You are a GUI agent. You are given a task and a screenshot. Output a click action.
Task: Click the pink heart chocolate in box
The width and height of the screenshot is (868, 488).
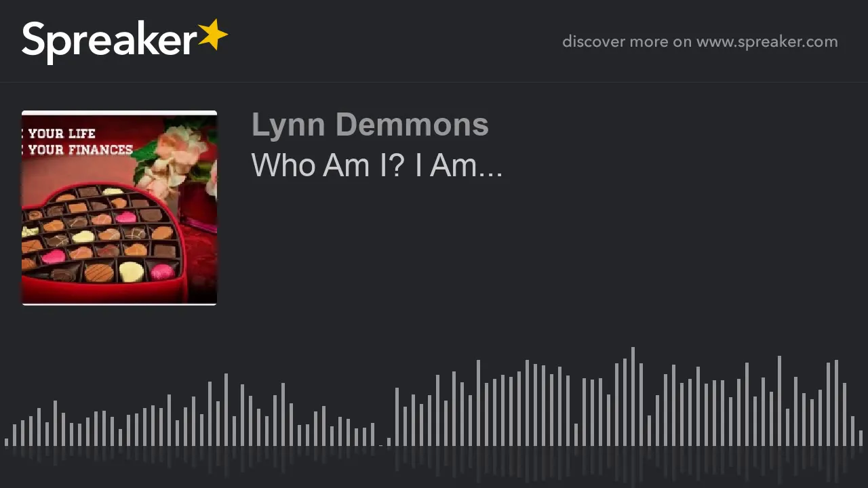(x=125, y=218)
